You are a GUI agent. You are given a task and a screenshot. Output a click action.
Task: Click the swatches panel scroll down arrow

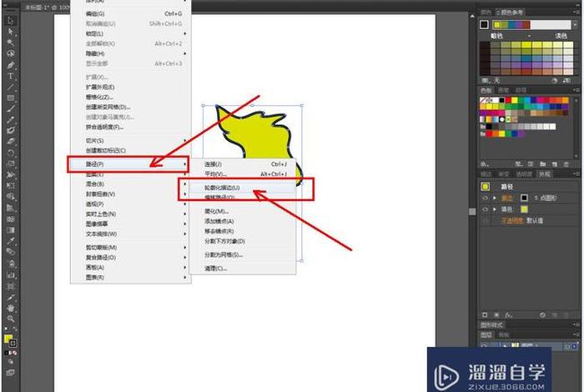pyautogui.click(x=576, y=156)
